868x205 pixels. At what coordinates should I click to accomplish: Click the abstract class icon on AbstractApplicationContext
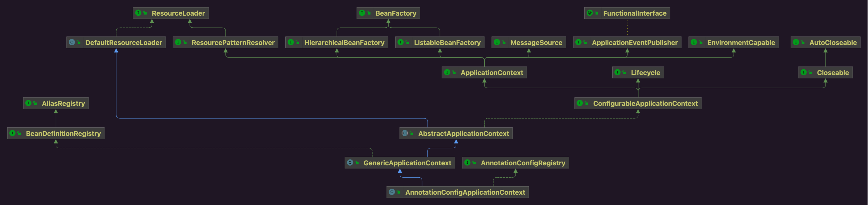click(405, 133)
